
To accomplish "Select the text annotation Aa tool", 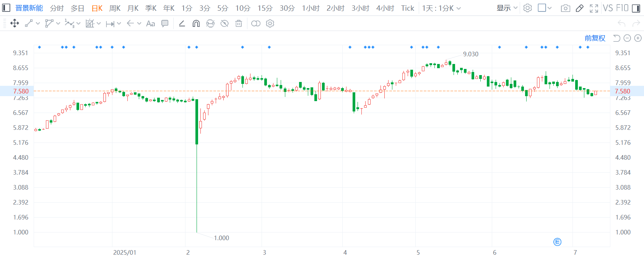I will [x=150, y=24].
